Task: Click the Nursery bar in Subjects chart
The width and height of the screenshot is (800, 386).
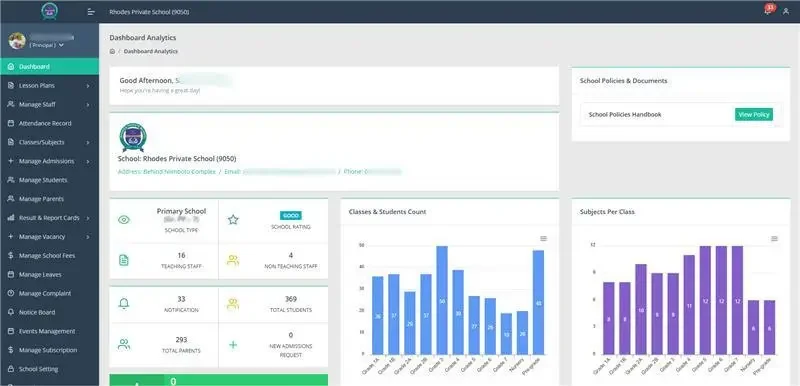Action: [753, 327]
